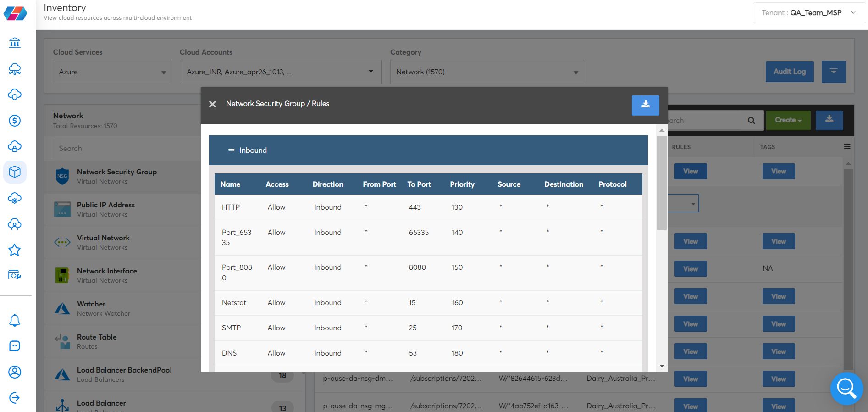
Task: Open the user profile icon in the sidebar
Action: coord(15,372)
